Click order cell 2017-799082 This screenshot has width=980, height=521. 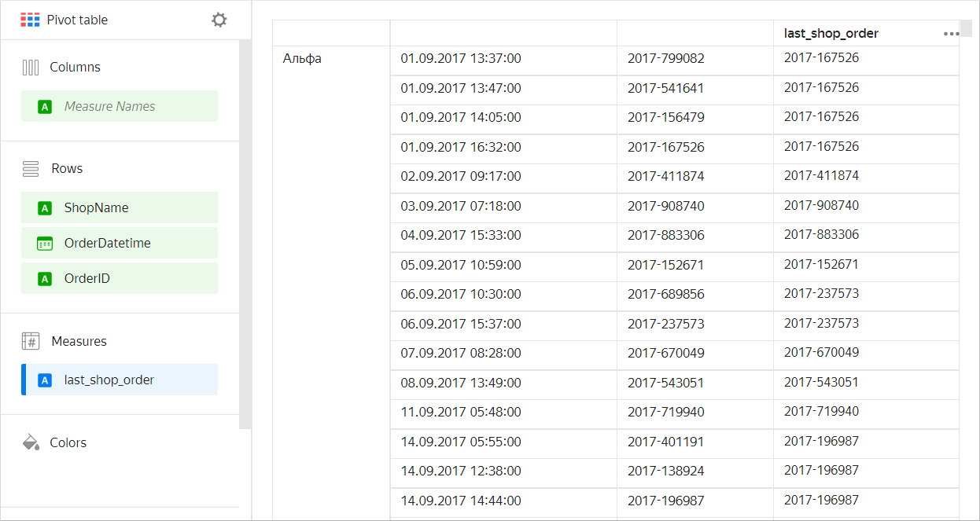tap(665, 59)
